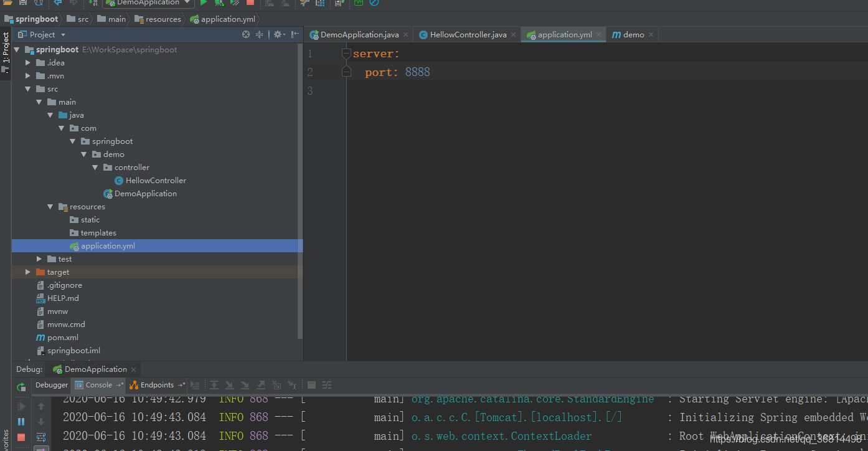Screen dimensions: 868x451
Task: Select pom.xml in project tree
Action: click(57, 338)
